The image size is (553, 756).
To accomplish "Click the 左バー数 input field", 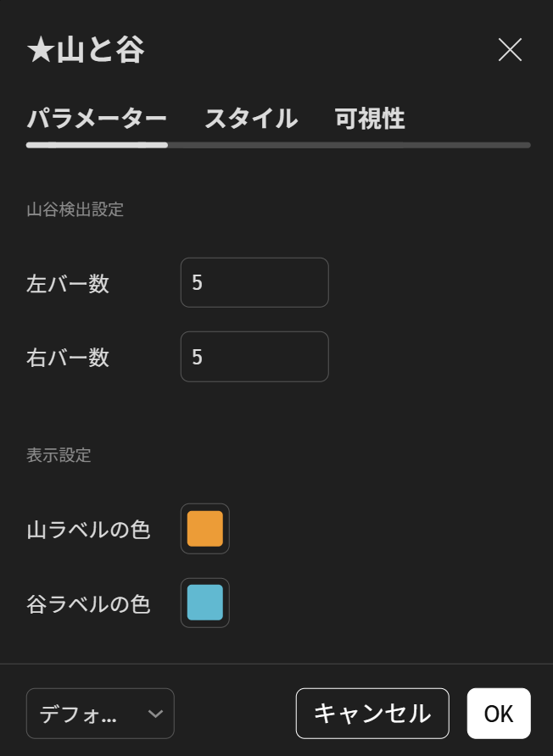I will point(254,283).
